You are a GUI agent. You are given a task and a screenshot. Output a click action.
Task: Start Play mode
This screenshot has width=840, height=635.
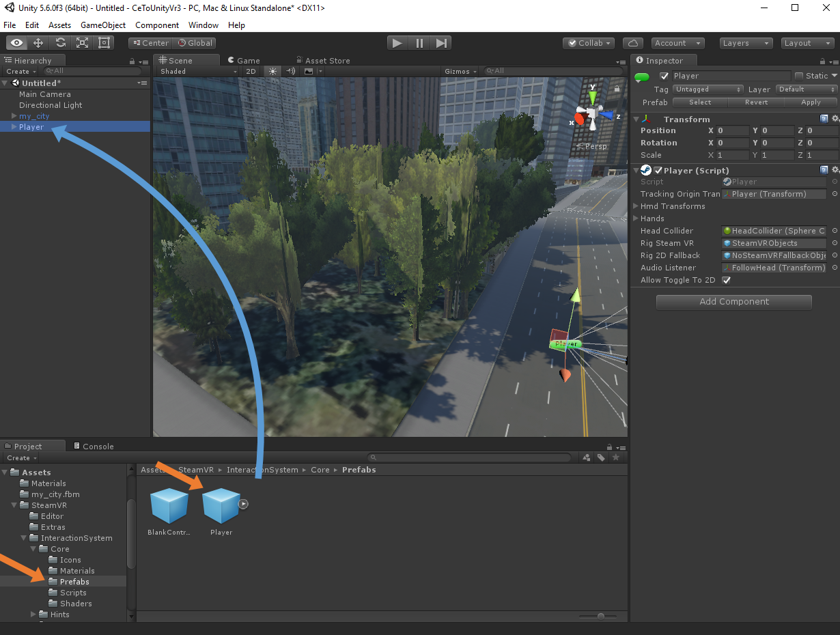coord(397,43)
